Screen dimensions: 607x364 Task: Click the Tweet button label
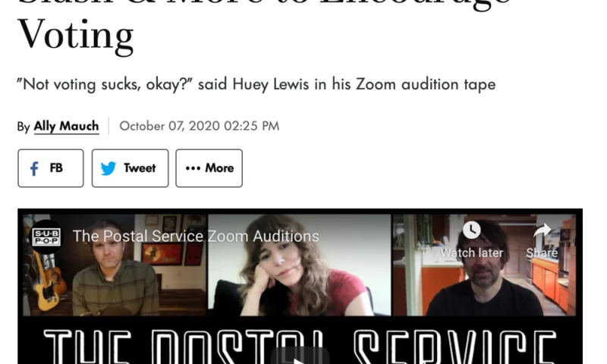coord(140,168)
